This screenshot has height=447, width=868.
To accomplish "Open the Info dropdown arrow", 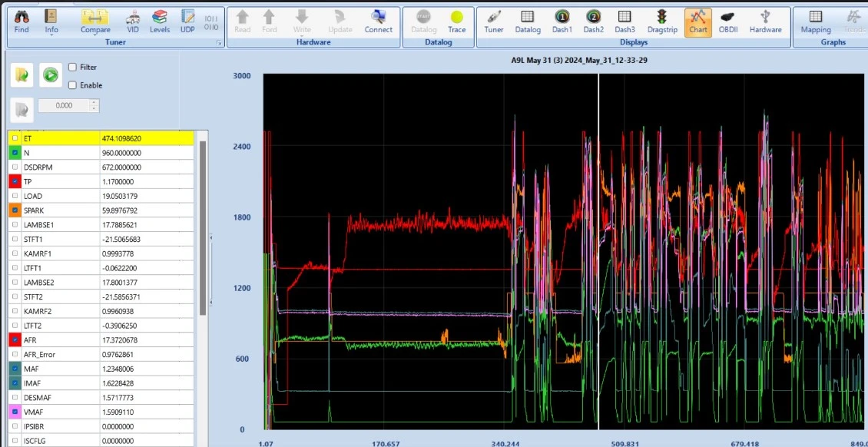I will [51, 35].
